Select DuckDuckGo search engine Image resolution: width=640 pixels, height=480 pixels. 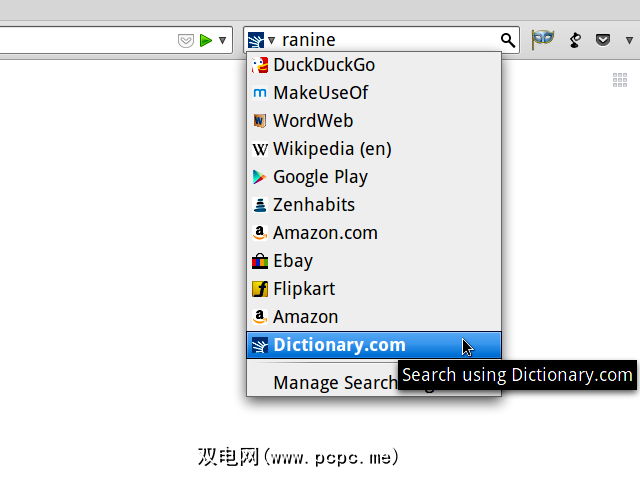(x=374, y=65)
